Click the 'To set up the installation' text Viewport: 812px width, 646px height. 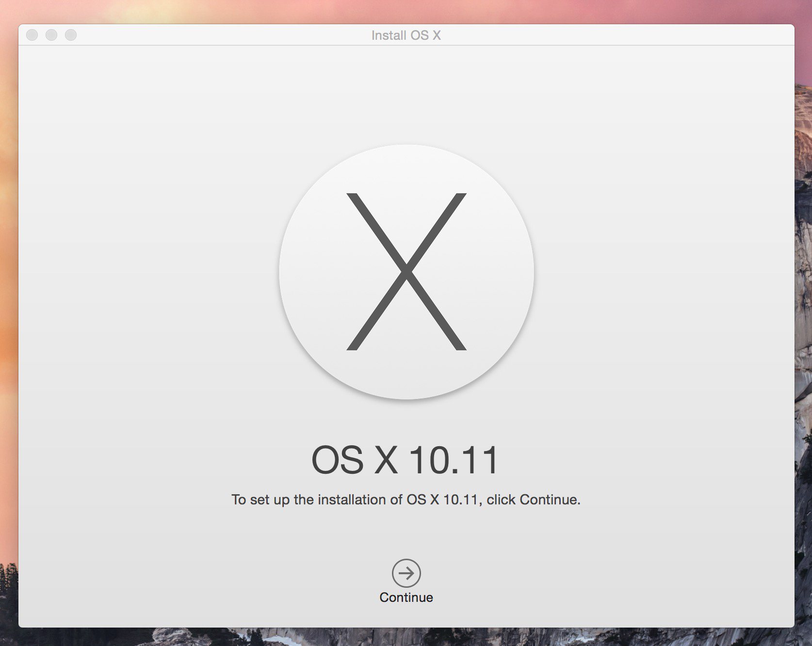tap(406, 500)
